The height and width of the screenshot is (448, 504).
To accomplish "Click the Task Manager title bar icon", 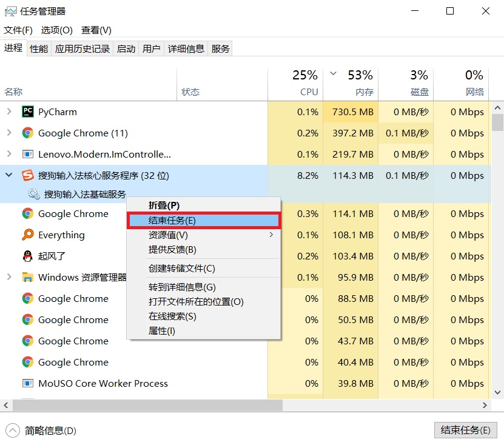I will pyautogui.click(x=10, y=12).
